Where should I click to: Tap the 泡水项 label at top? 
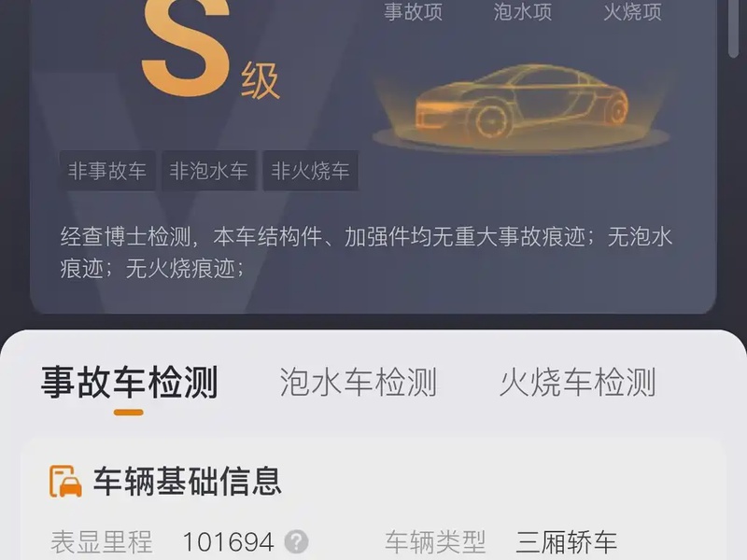click(523, 11)
